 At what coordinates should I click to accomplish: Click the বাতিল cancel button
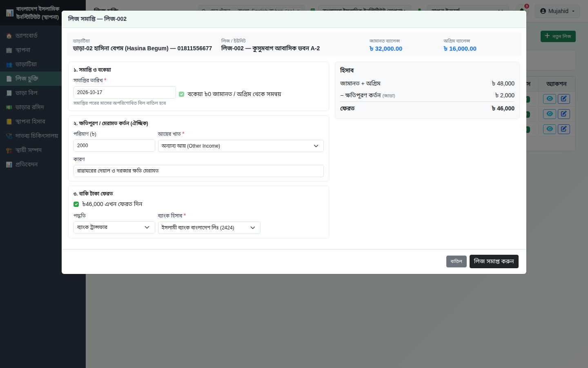pyautogui.click(x=457, y=261)
